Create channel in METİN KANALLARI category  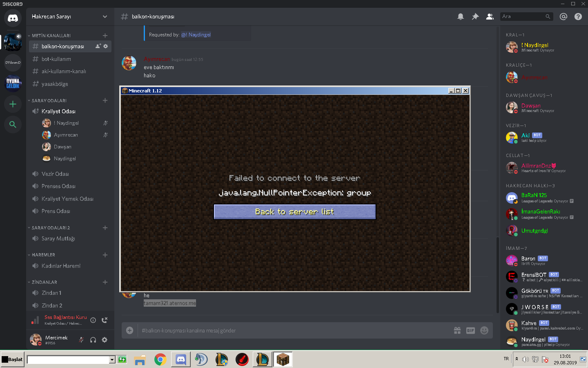[105, 36]
